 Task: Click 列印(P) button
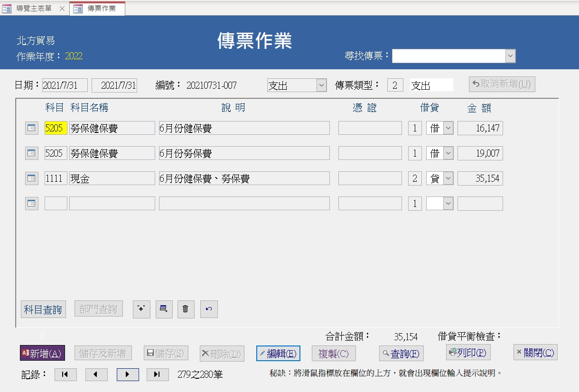468,352
